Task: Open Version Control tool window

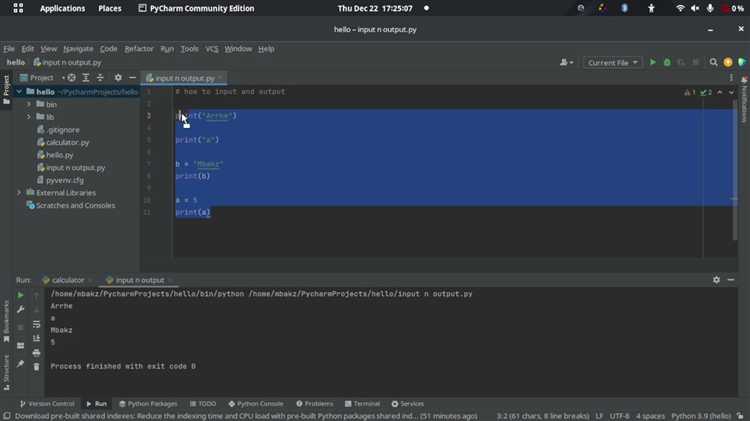Action: 47,404
